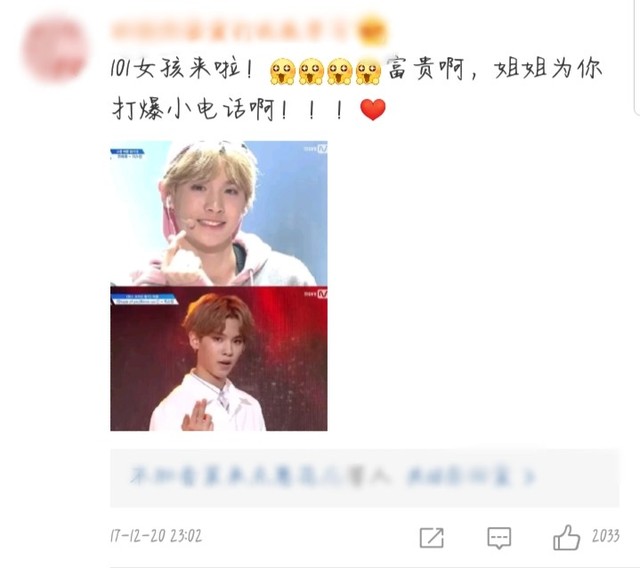The width and height of the screenshot is (640, 568).
Task: Open the top photo with blonde performer
Action: point(219,213)
